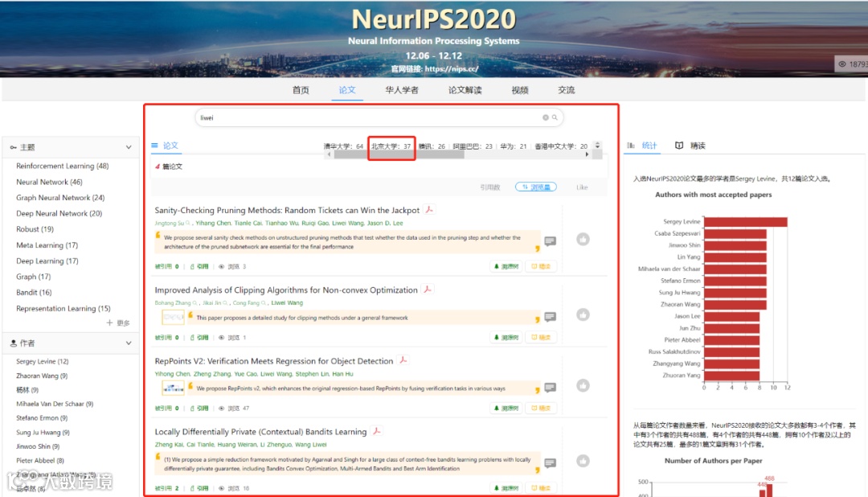This screenshot has height=497, width=868.
Task: Go to 首页 home tab
Action: click(x=301, y=90)
